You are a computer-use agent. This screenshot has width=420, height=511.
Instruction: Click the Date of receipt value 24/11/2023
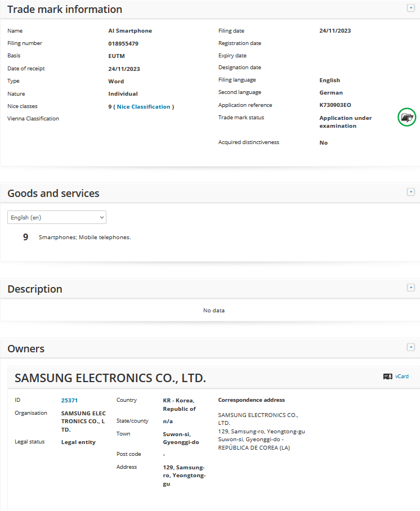tap(124, 69)
